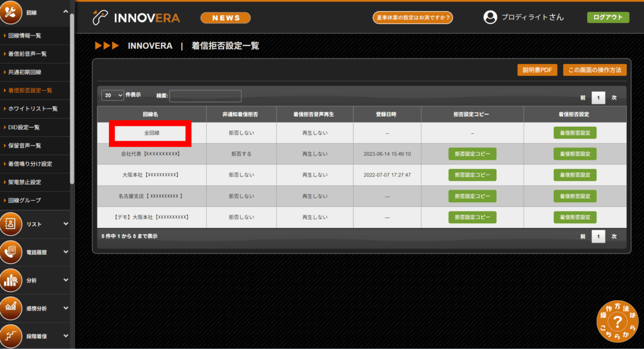Expand the 電話履歴 sidebar section
This screenshot has width=644, height=349.
[65, 252]
